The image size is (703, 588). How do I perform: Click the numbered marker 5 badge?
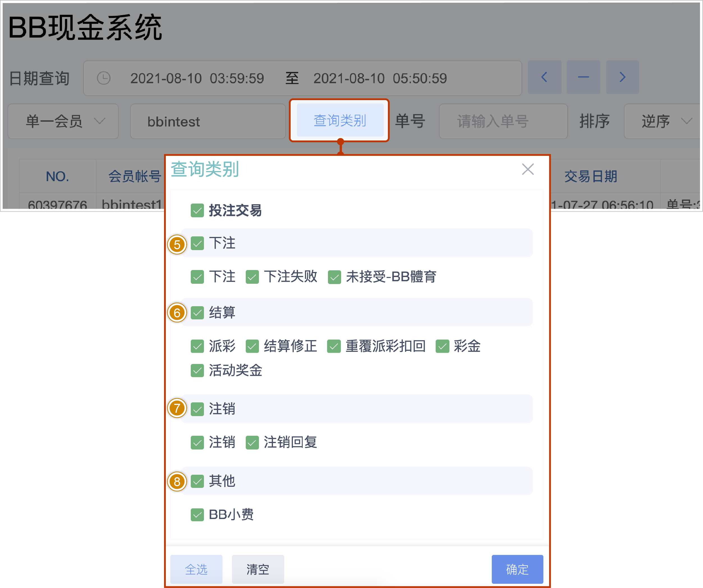pyautogui.click(x=177, y=245)
